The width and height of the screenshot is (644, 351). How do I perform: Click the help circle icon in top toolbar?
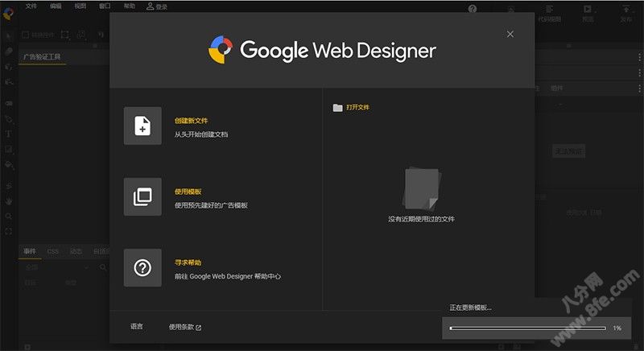[473, 9]
